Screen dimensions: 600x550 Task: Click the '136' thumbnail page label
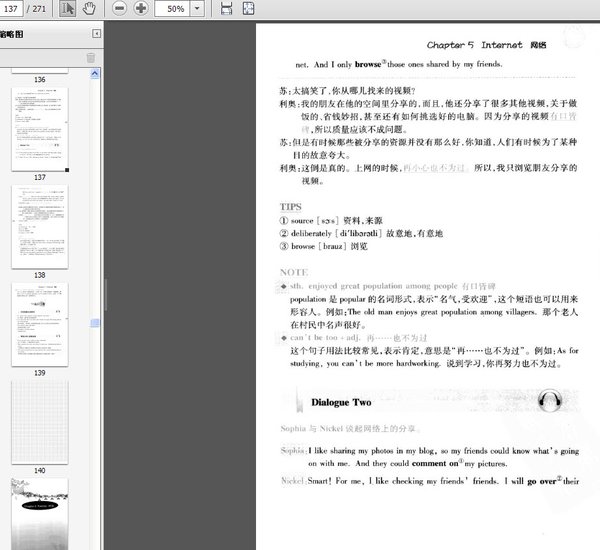coord(40,80)
